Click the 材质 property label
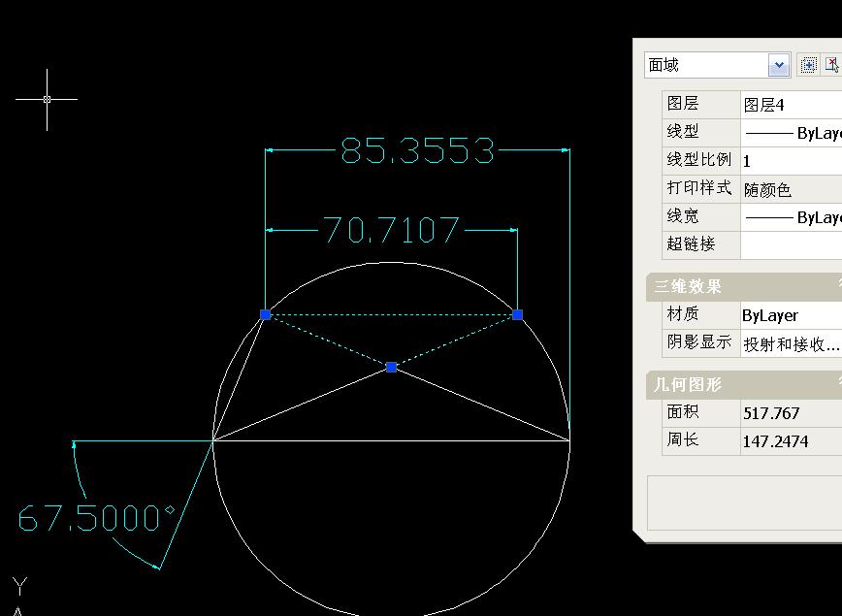The image size is (842, 616). tap(683, 313)
